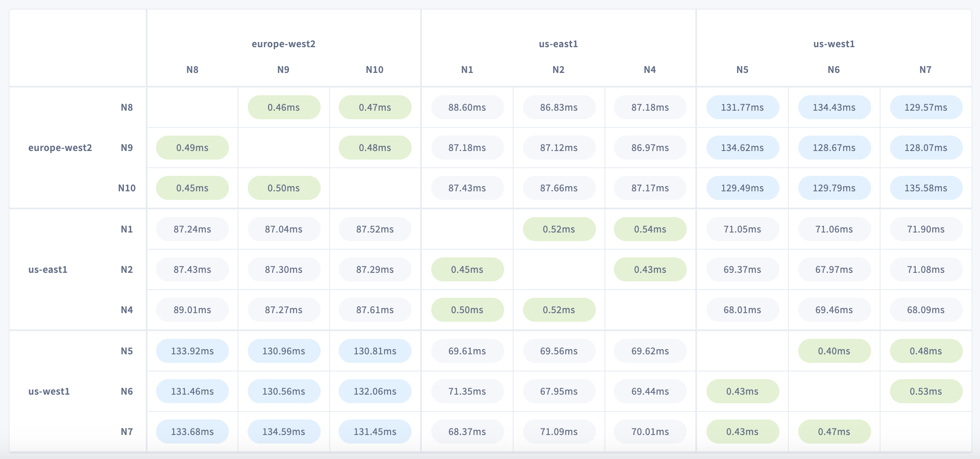Select the 0.53ms latency cell

tap(926, 391)
